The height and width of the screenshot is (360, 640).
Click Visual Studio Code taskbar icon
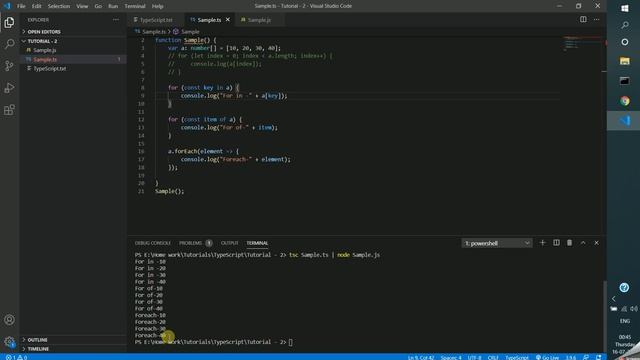coord(624,120)
